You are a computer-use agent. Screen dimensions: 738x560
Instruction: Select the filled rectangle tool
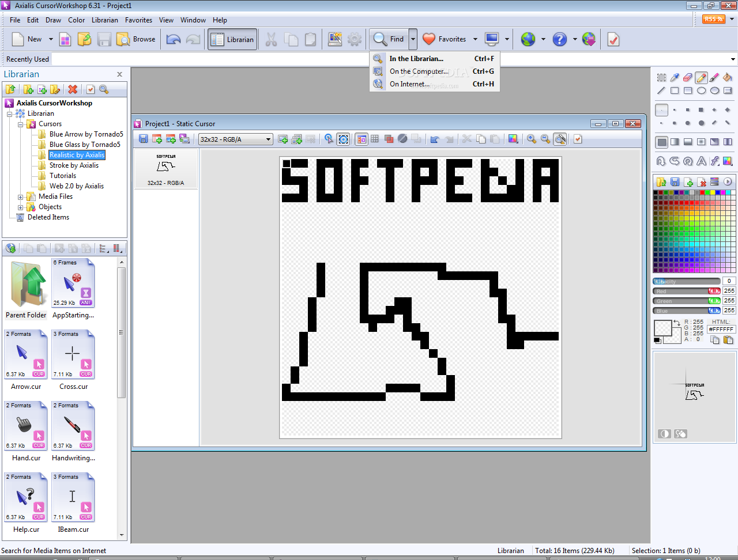pos(688,90)
